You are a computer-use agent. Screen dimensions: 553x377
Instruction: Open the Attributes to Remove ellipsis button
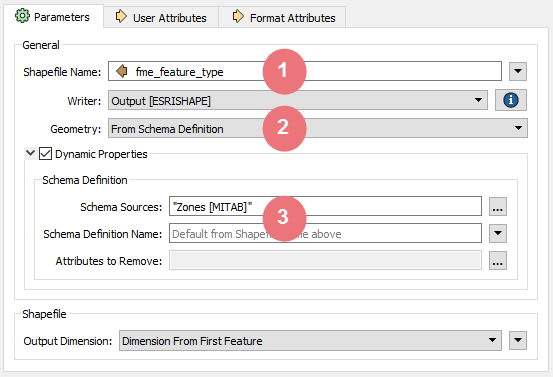coord(498,261)
